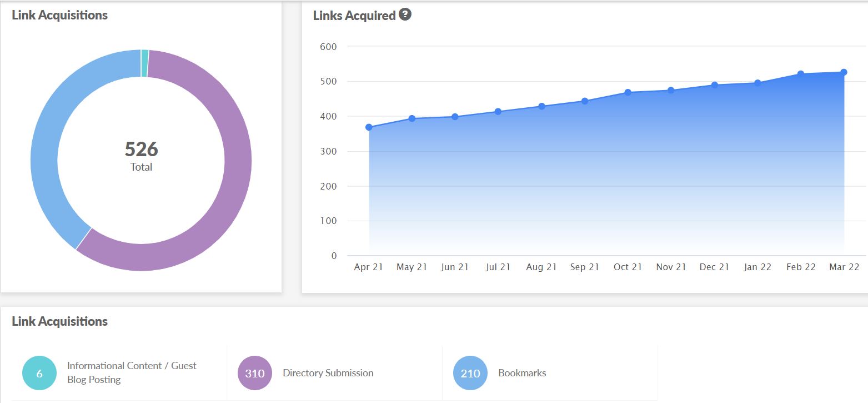Click the Bookmarks label
Viewport: 868px width, 403px height.
point(522,373)
